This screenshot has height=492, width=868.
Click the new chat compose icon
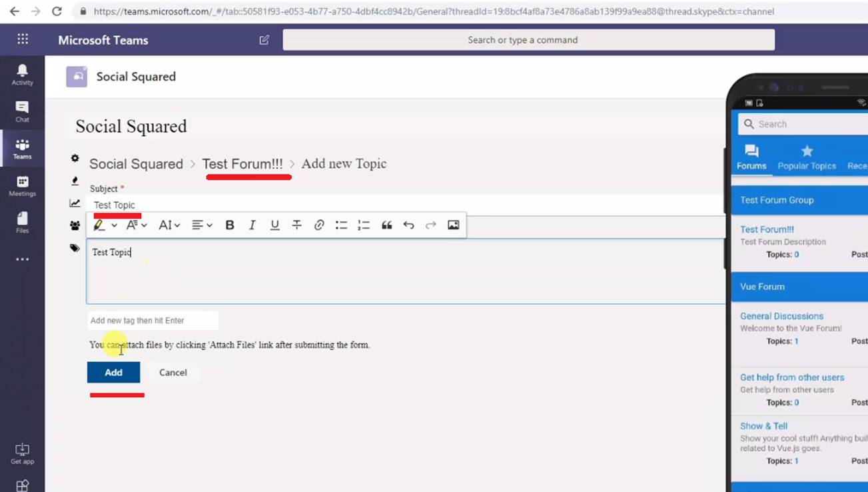264,40
